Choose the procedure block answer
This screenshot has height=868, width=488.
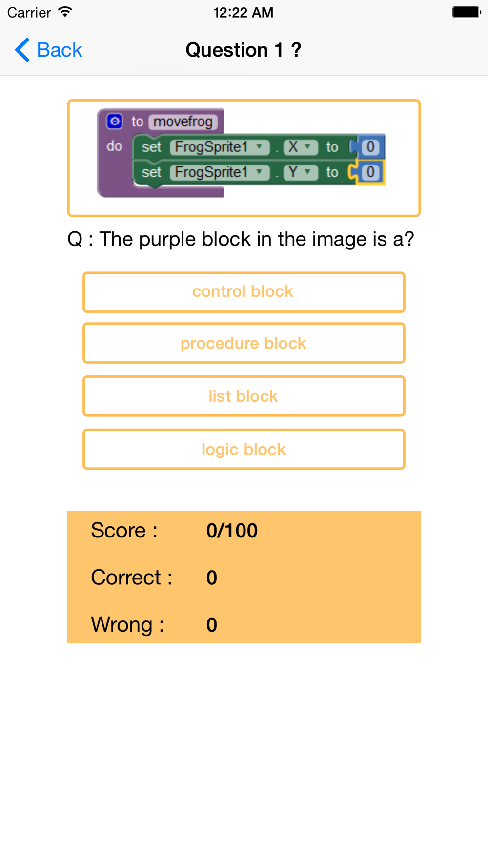coord(244,343)
